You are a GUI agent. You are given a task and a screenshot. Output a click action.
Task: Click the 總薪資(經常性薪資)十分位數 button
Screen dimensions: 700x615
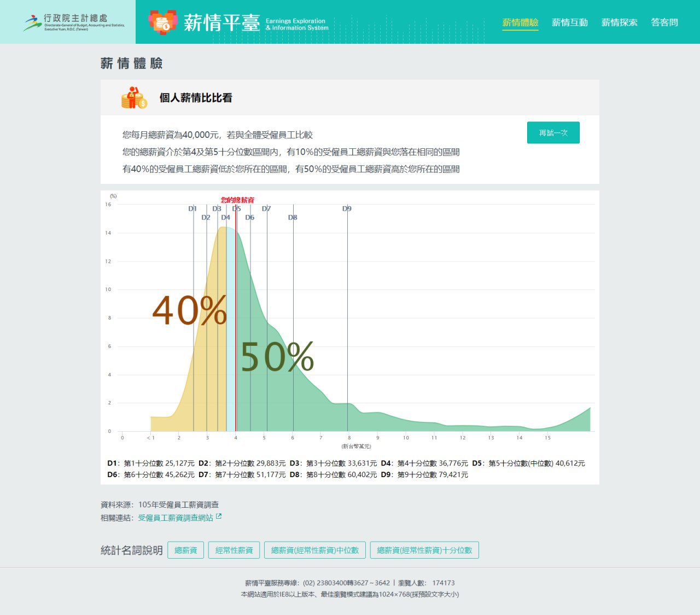pos(424,550)
